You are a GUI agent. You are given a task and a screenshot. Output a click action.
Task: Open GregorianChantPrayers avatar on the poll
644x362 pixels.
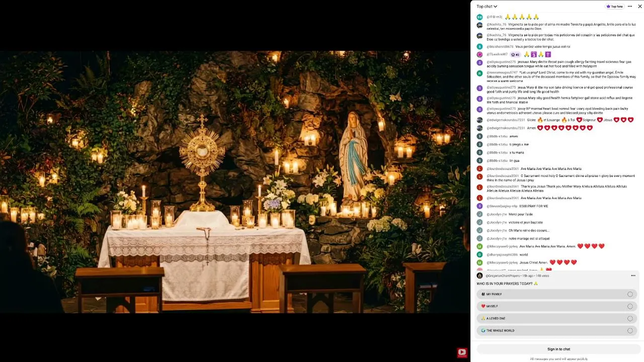pos(479,276)
